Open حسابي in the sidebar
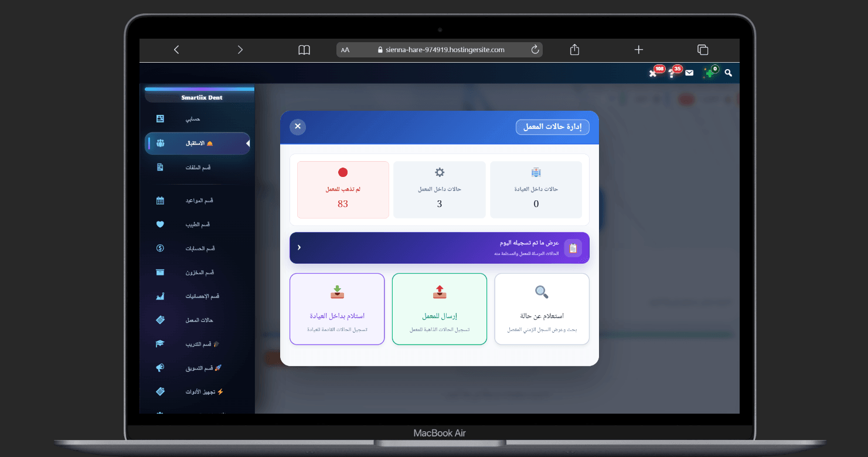The image size is (868, 457). (x=198, y=119)
